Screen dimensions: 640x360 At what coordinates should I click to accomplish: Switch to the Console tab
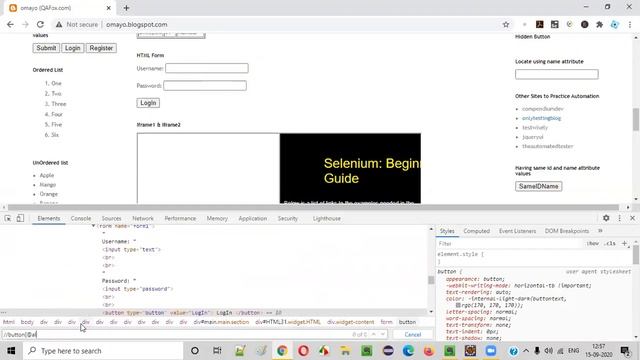81,218
